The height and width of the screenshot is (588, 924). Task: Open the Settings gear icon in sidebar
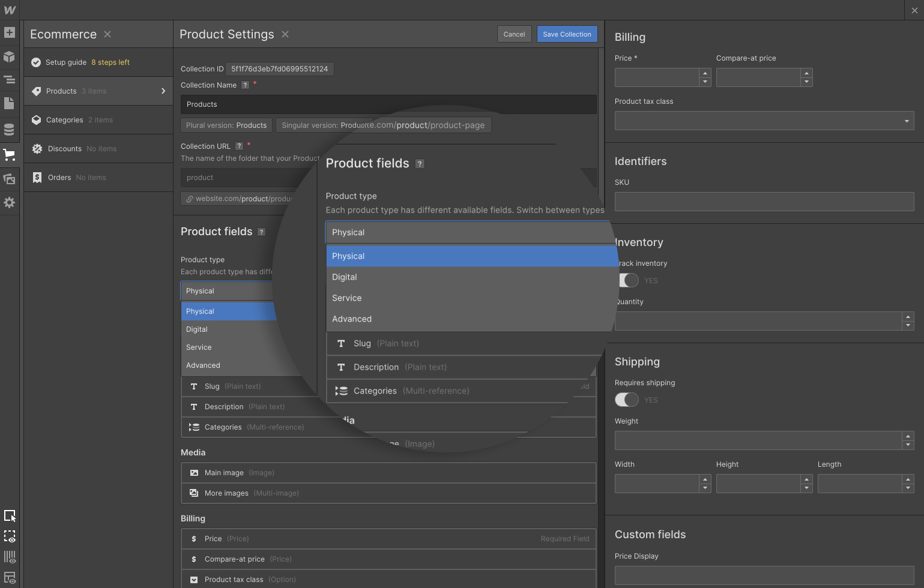pos(9,203)
